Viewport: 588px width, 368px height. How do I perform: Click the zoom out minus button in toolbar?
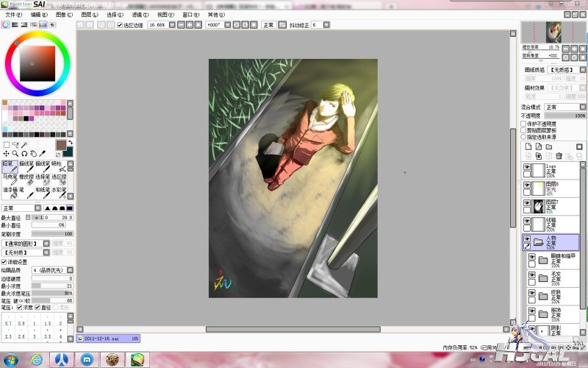181,25
